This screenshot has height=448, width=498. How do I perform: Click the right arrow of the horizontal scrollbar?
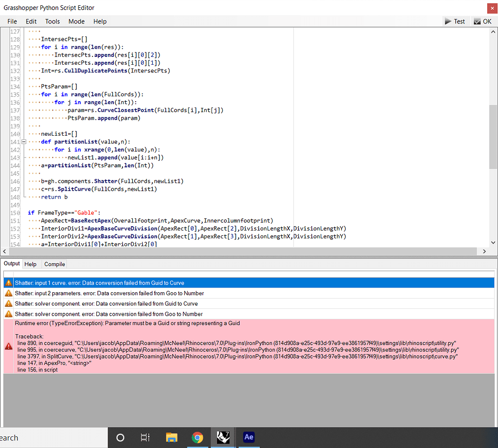(x=484, y=251)
